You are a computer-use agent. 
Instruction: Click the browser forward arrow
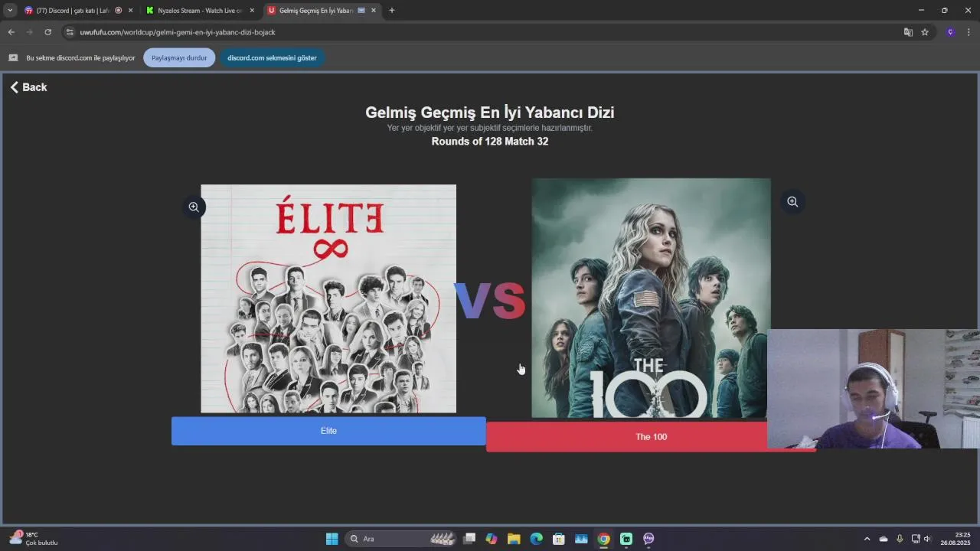click(29, 32)
